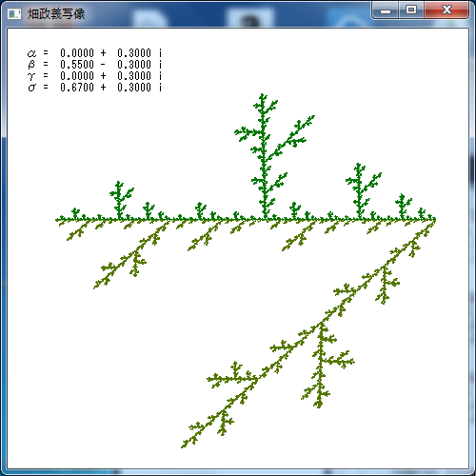Click the minus sign in β line

pyautogui.click(x=103, y=65)
